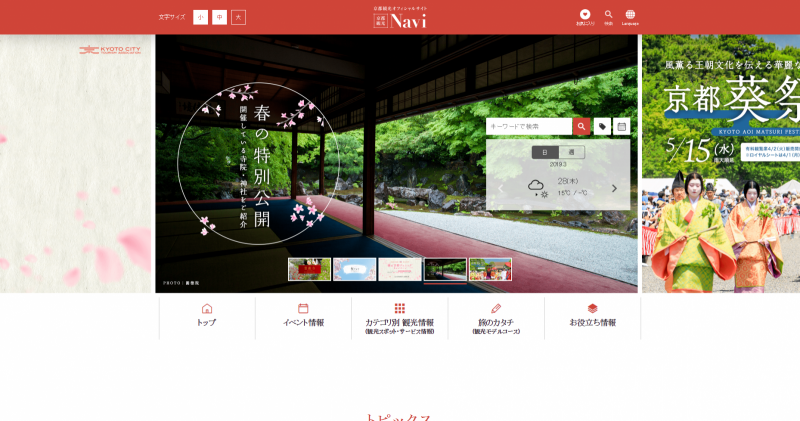Select the first slideshow thumbnail
This screenshot has width=800, height=421.
pyautogui.click(x=309, y=269)
